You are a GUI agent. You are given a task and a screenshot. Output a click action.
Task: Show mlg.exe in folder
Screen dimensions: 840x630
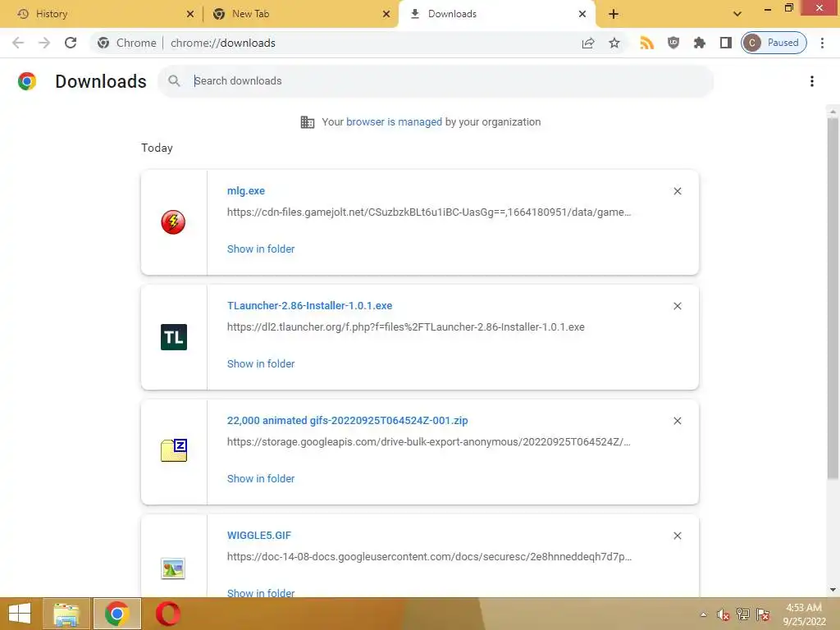[261, 249]
